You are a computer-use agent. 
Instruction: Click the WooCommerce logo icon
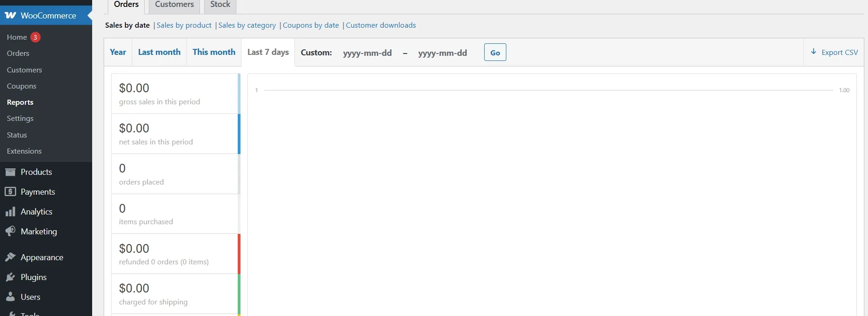(x=11, y=15)
